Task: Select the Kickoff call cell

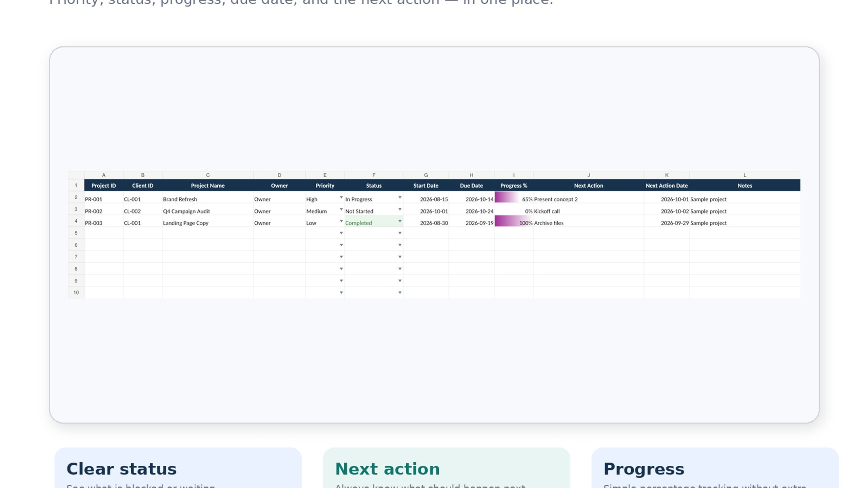Action: [589, 209]
